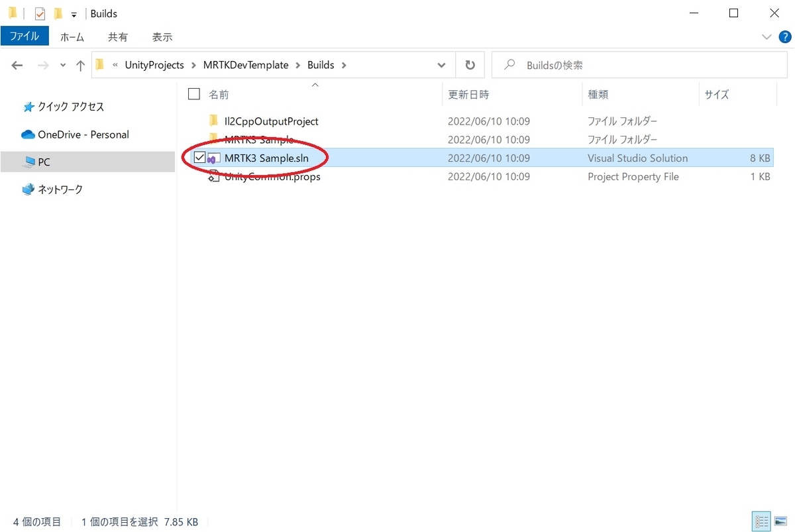Viewport: 795px width, 532px height.
Task: Select PC in the navigation pane
Action: pos(44,162)
